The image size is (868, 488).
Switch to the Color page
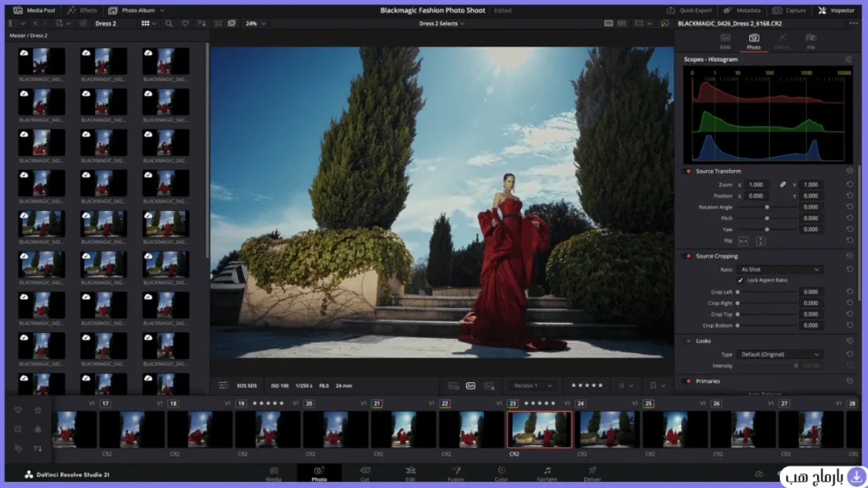pyautogui.click(x=501, y=474)
